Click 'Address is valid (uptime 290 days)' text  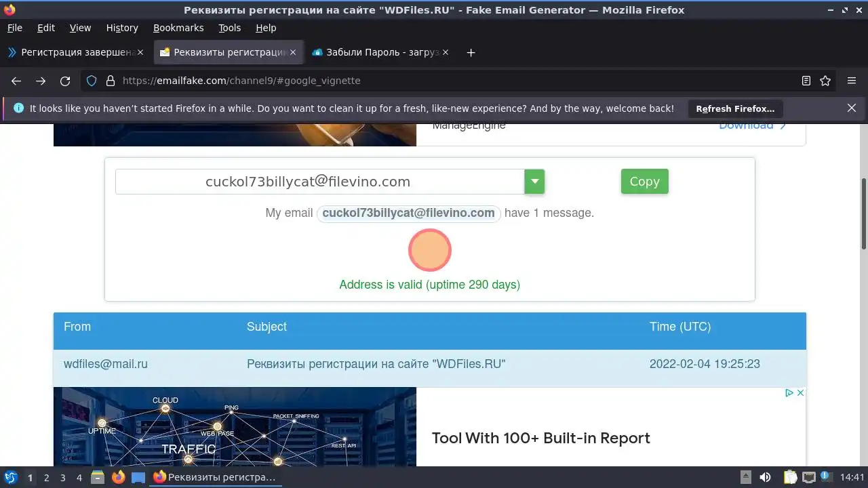tap(430, 285)
